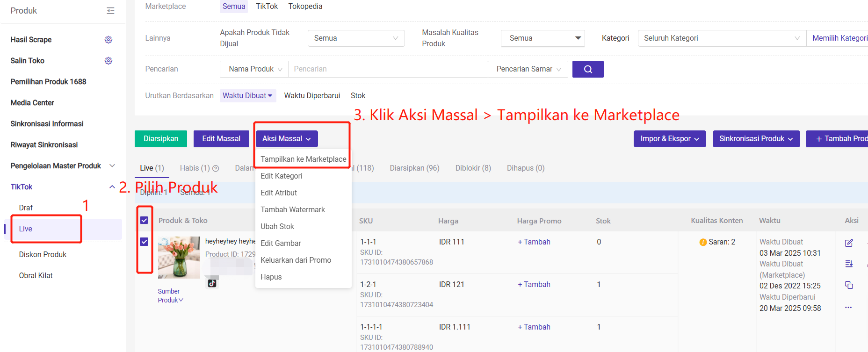The image size is (868, 352).
Task: Click the copy product icon in Aksi column
Action: (x=849, y=285)
